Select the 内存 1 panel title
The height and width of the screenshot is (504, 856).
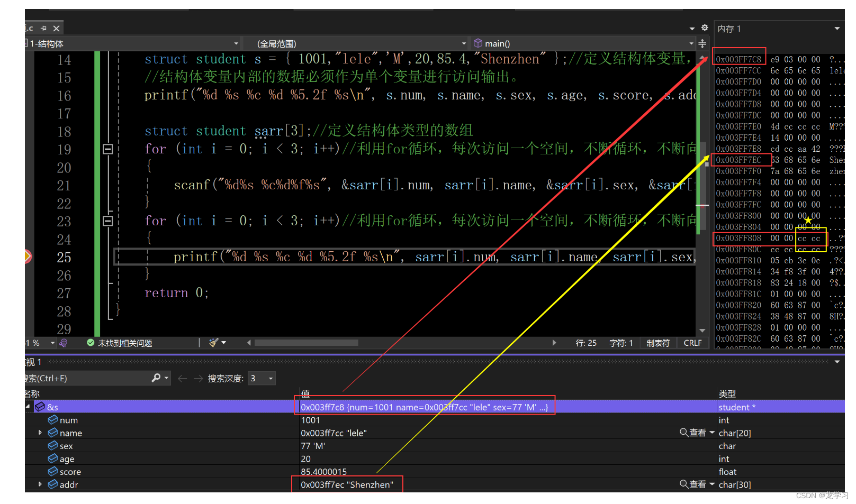729,29
